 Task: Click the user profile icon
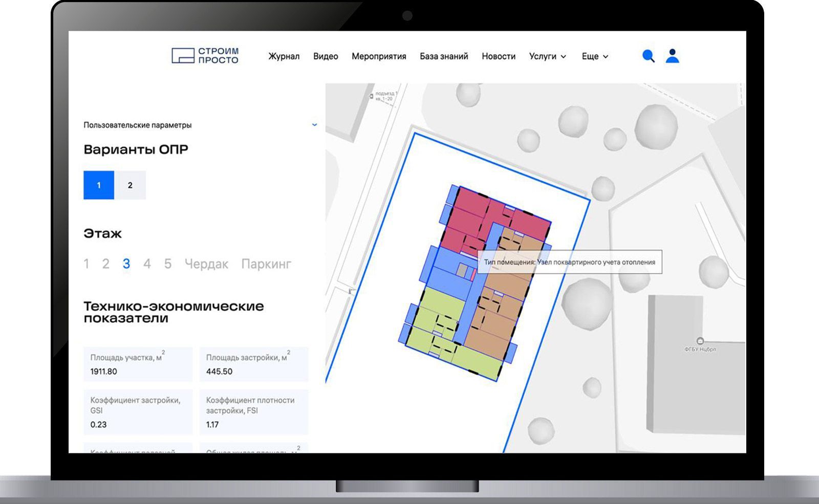pos(672,56)
